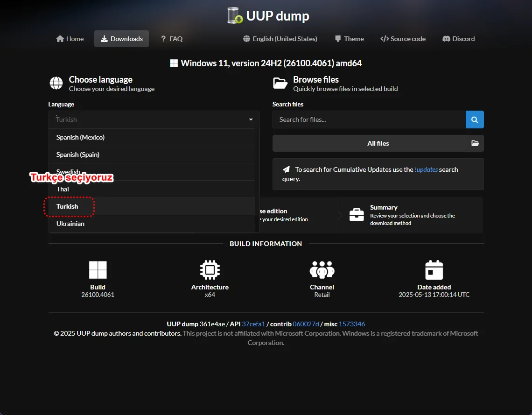The image size is (532, 415).
Task: Select Ukrainian from language list
Action: click(152, 224)
